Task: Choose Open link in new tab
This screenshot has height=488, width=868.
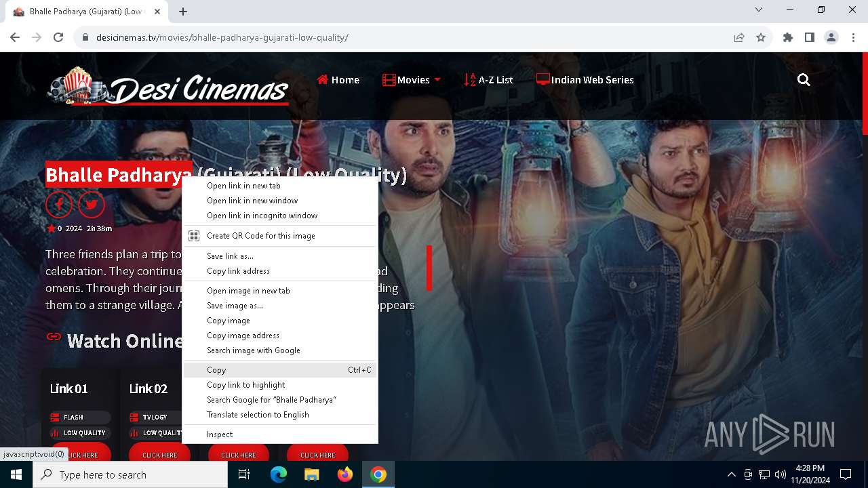Action: coord(280,186)
